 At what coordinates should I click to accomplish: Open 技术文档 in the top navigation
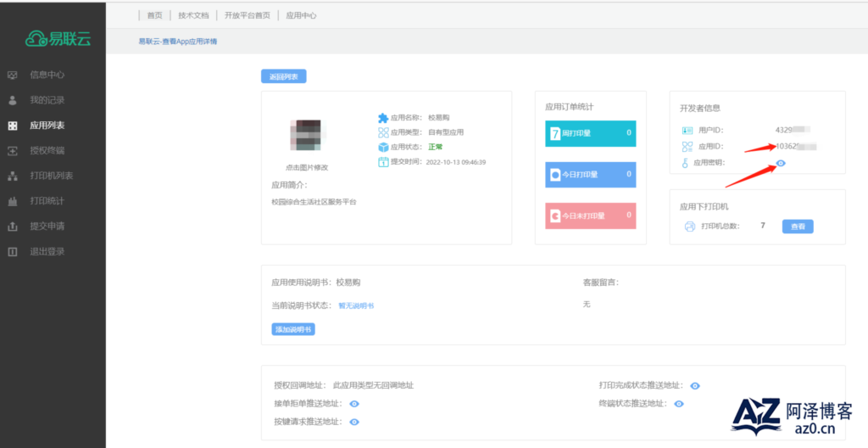point(194,15)
